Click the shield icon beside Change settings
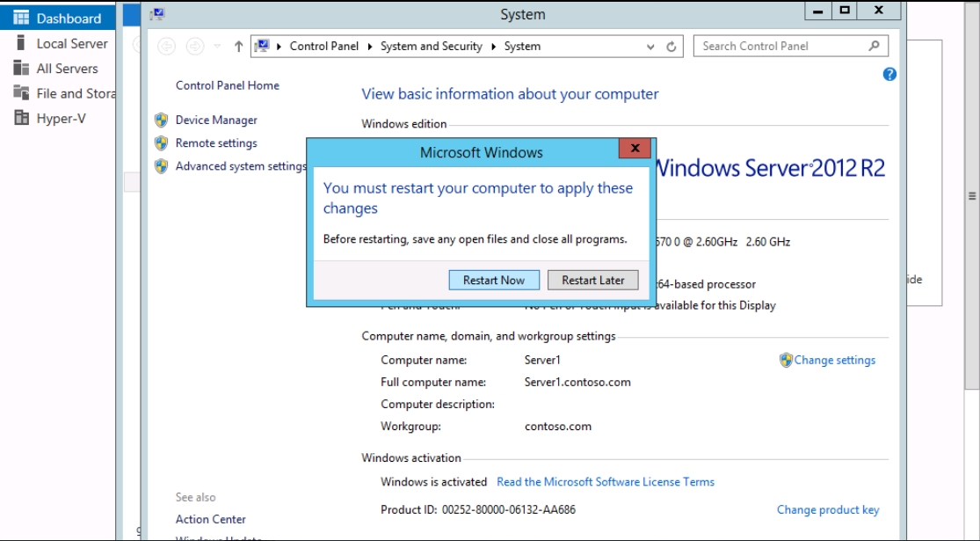The width and height of the screenshot is (980, 541). pos(786,361)
